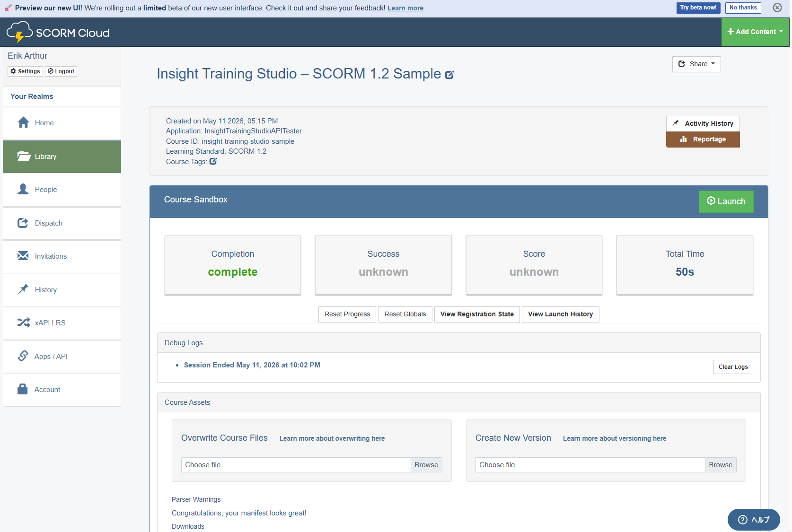Click the Apps / API link icon

click(23, 356)
